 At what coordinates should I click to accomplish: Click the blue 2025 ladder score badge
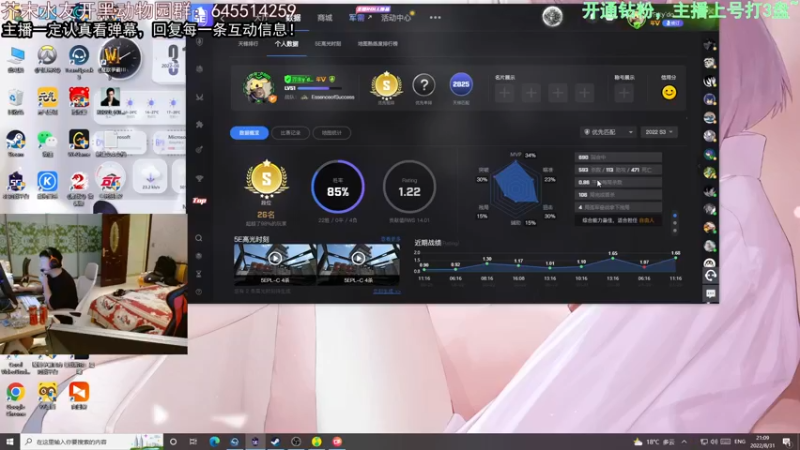coord(461,84)
